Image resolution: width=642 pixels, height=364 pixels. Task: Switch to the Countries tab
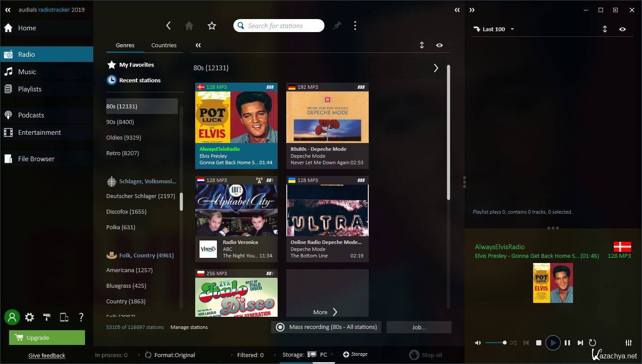tap(164, 45)
